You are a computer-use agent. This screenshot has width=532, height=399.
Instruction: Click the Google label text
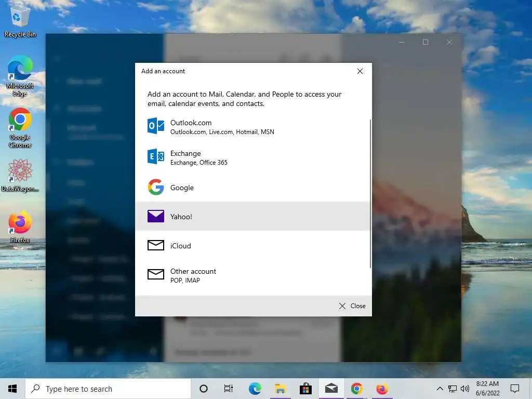(x=182, y=188)
